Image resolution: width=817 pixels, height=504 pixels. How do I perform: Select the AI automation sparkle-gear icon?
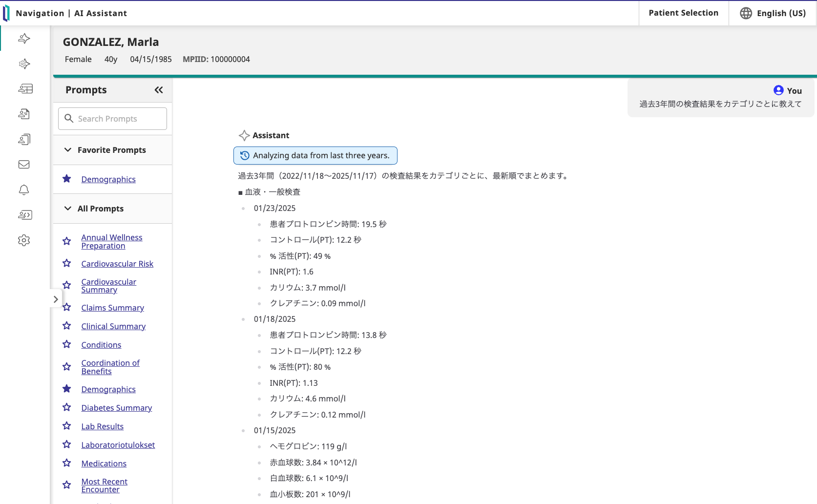(x=24, y=64)
